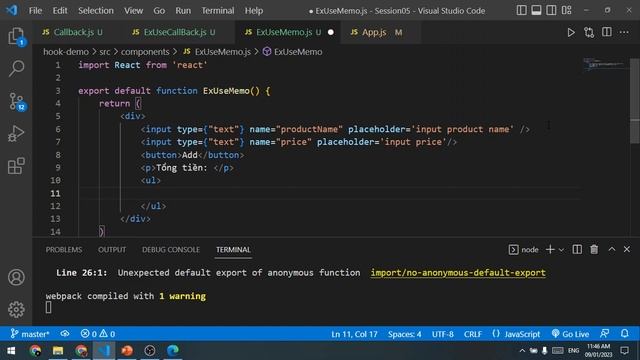Screen dimensions: 640x360
Task: Open the Selection menu
Action: 96,11
